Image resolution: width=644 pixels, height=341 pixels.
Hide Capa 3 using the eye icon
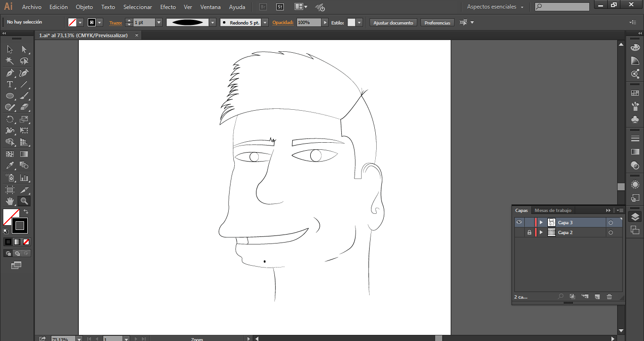(x=519, y=222)
